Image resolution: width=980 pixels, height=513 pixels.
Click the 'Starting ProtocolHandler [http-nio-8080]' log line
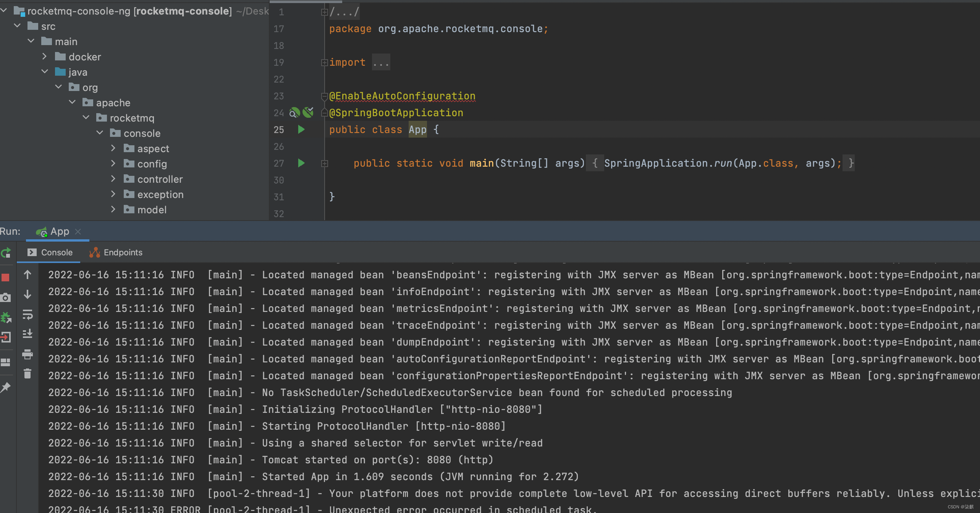[x=277, y=426]
